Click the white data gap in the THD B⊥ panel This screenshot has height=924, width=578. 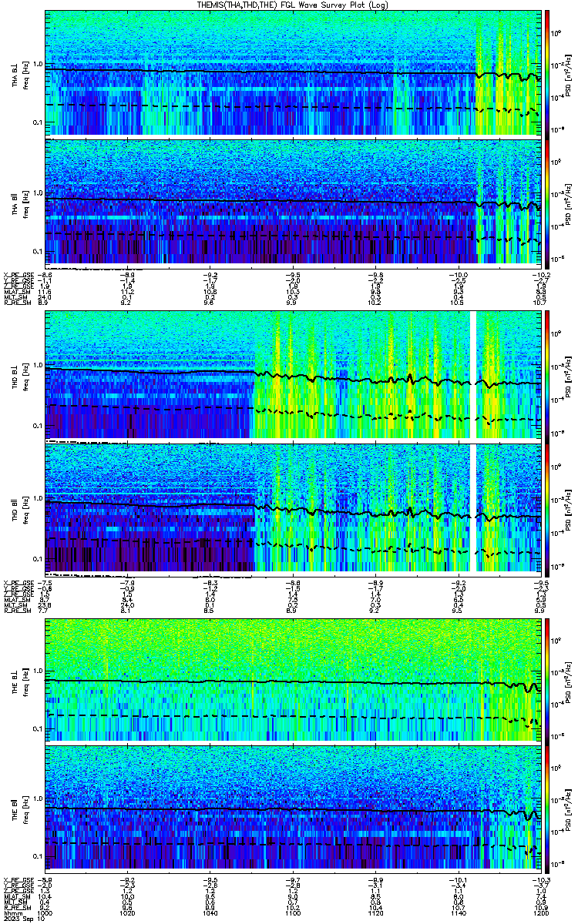pos(473,373)
